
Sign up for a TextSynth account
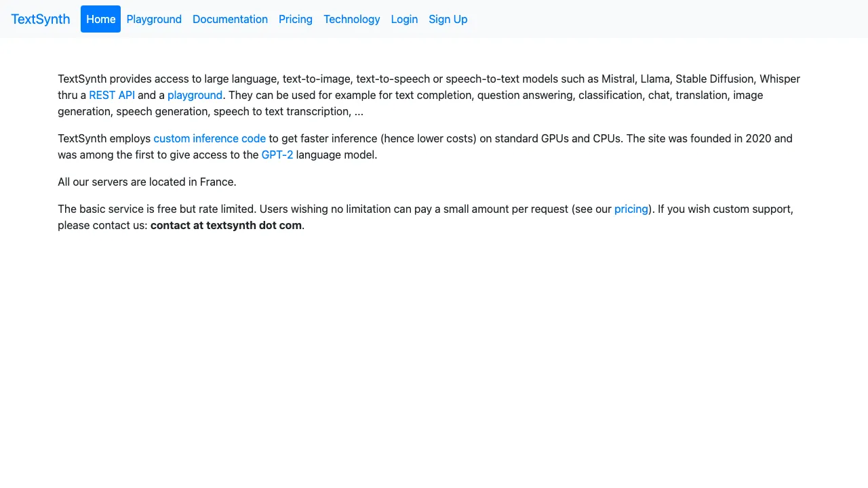coord(448,19)
